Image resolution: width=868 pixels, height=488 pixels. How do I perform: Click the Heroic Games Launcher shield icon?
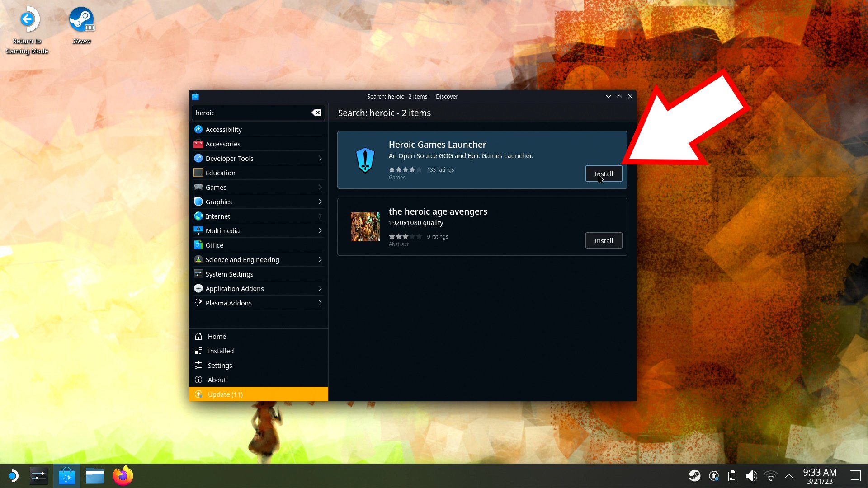pos(365,160)
